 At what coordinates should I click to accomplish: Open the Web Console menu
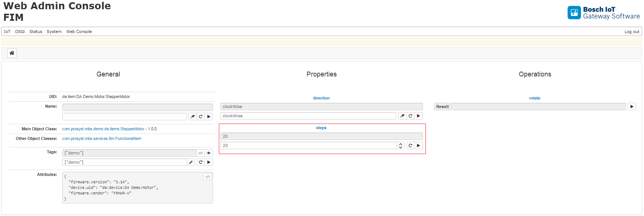pyautogui.click(x=79, y=32)
